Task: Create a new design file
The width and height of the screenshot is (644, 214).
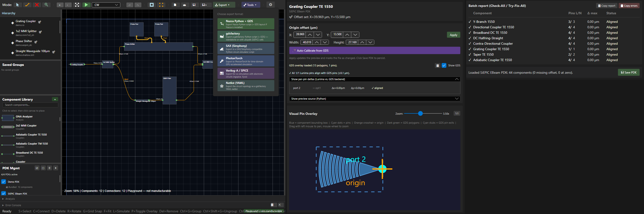Action: pos(175,5)
